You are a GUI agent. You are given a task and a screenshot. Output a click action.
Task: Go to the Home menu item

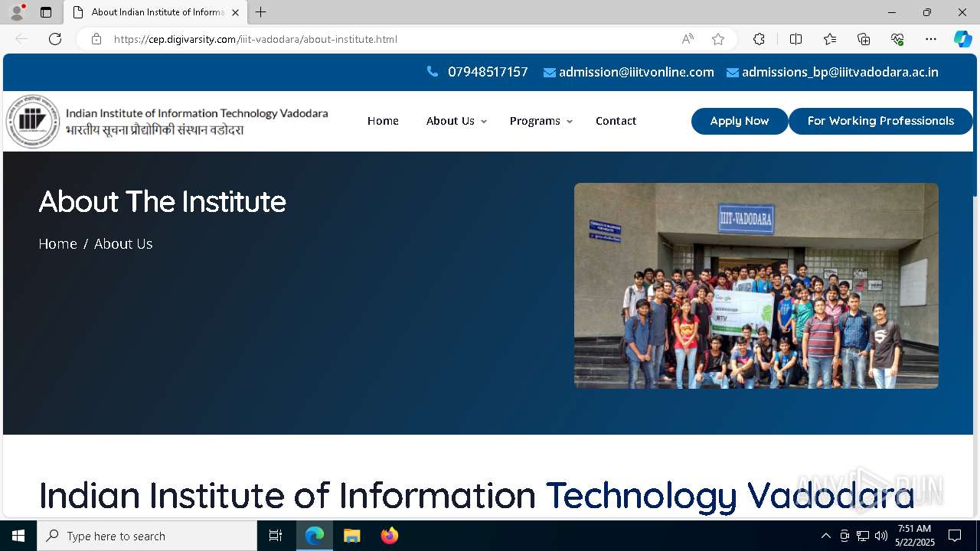383,121
